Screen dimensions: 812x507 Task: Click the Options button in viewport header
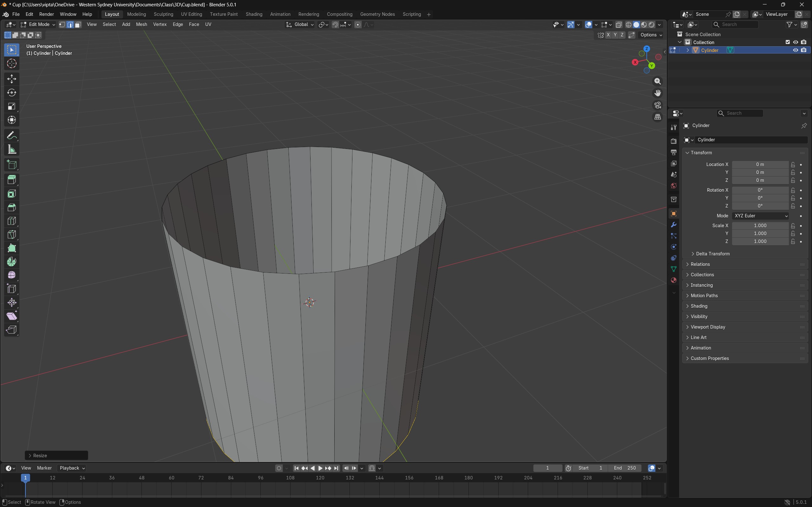[651, 35]
